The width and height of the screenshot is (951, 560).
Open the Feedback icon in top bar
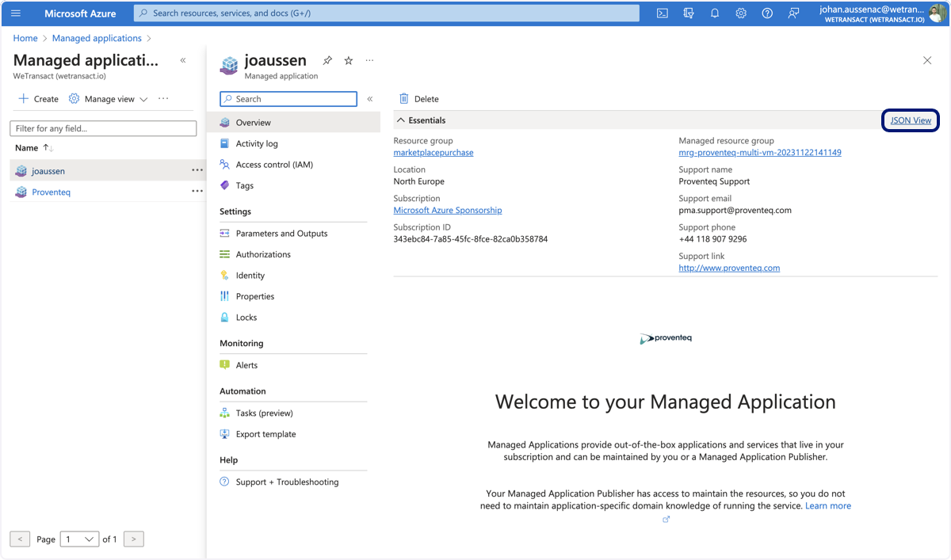click(793, 13)
